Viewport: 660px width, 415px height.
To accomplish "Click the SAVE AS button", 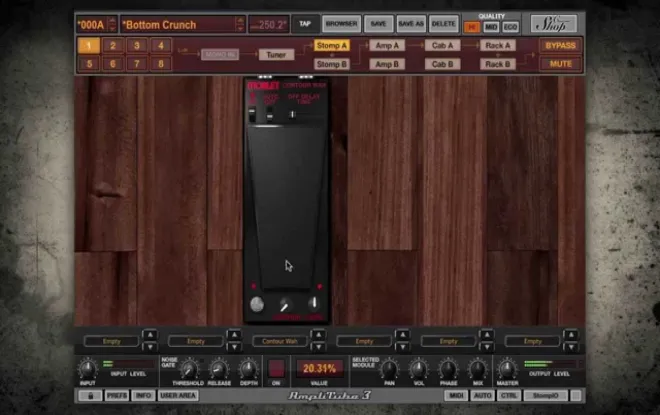I will (411, 24).
